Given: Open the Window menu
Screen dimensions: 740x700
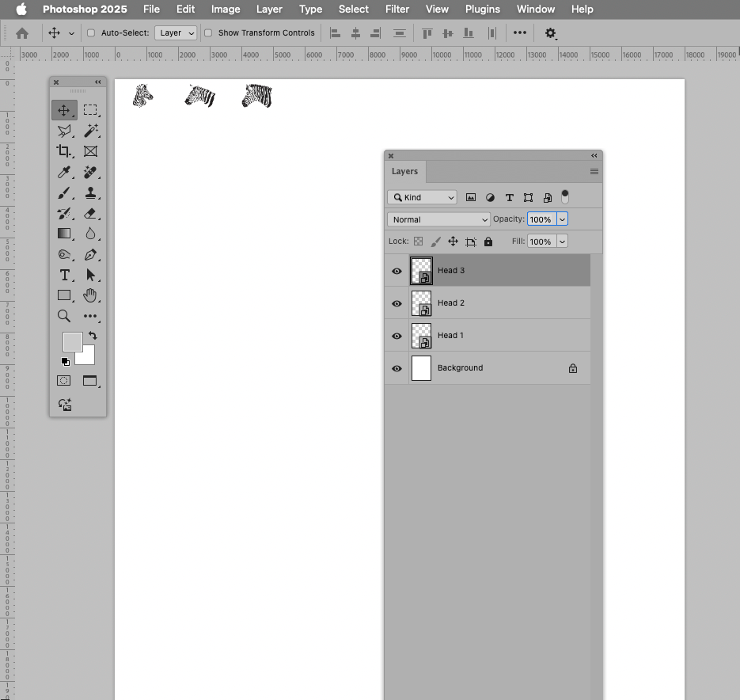Looking at the screenshot, I should [535, 9].
